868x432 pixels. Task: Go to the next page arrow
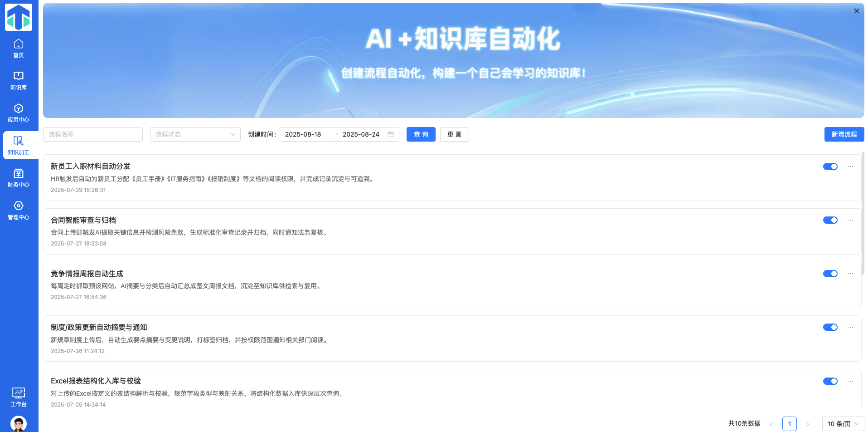[x=808, y=424]
